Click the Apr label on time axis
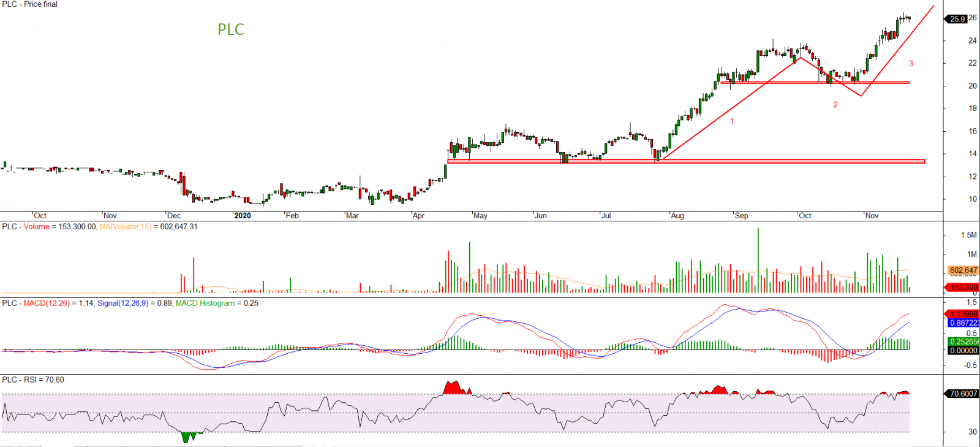Image resolution: width=980 pixels, height=447 pixels. click(418, 216)
